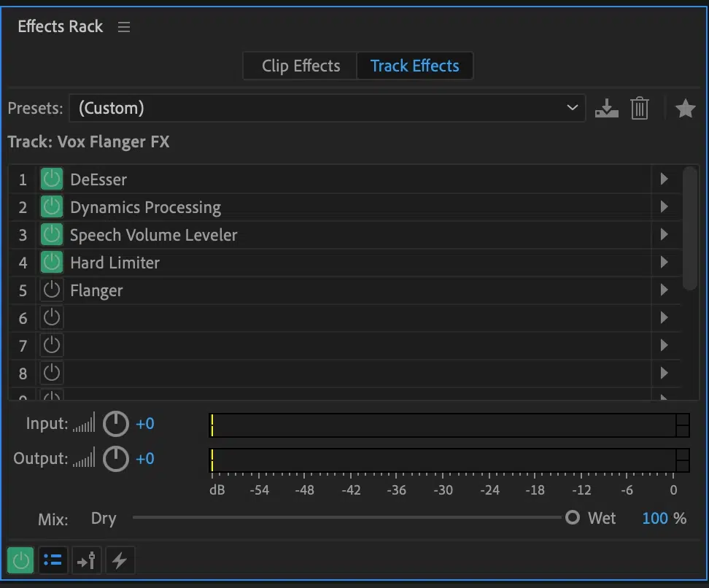
Task: Click the Track: Vox Flanger FX label
Action: [89, 142]
